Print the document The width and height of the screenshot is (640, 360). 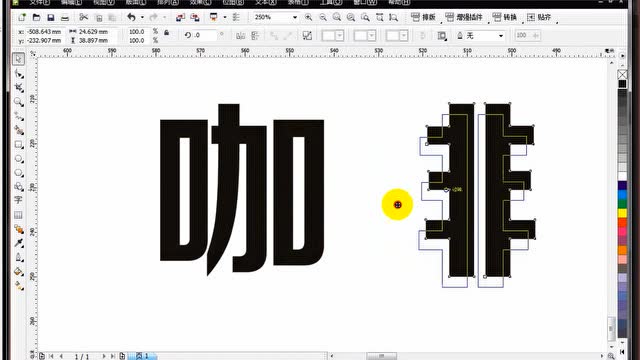(x=65, y=18)
